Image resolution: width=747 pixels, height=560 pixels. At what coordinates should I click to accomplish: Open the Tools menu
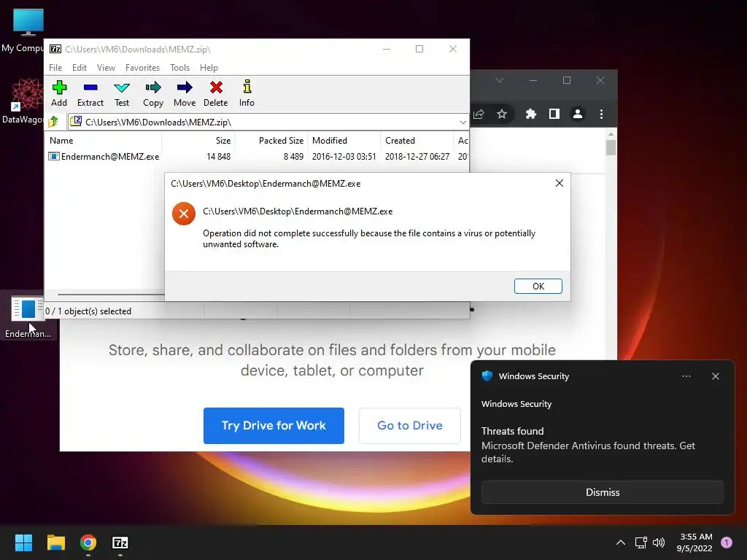pyautogui.click(x=179, y=68)
